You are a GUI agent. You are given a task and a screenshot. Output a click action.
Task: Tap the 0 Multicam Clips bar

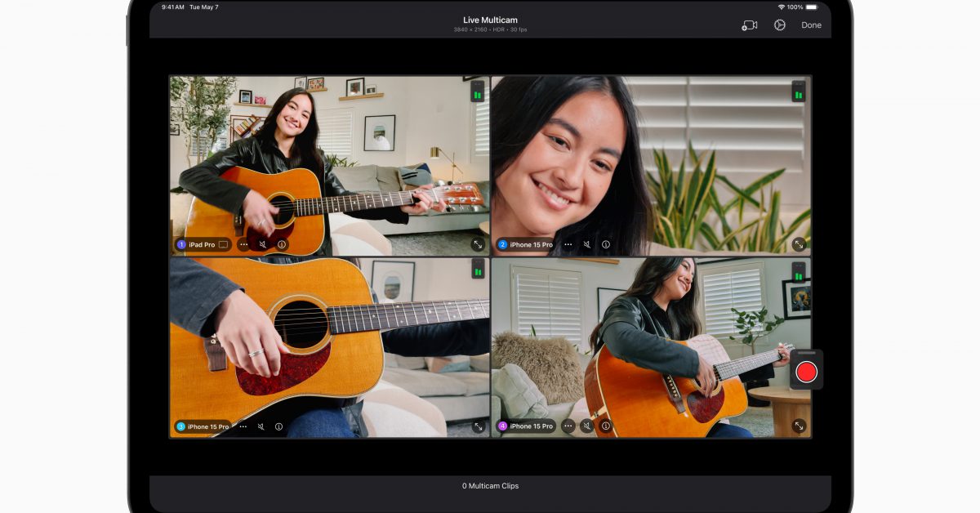(490, 486)
